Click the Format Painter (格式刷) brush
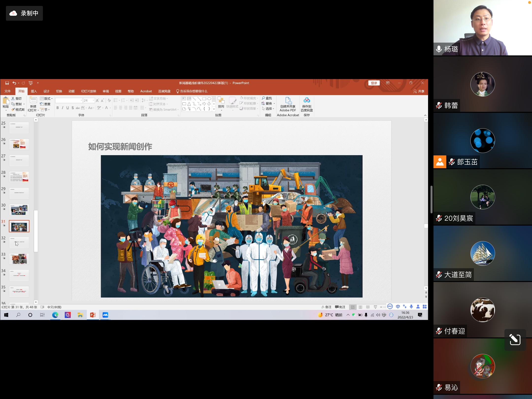The image size is (532, 399). point(13,110)
